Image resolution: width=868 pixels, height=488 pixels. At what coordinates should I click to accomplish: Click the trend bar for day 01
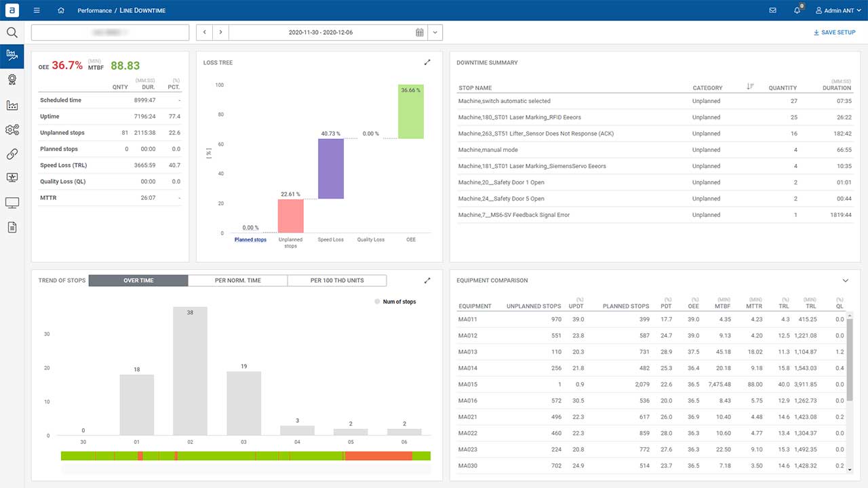(137, 405)
